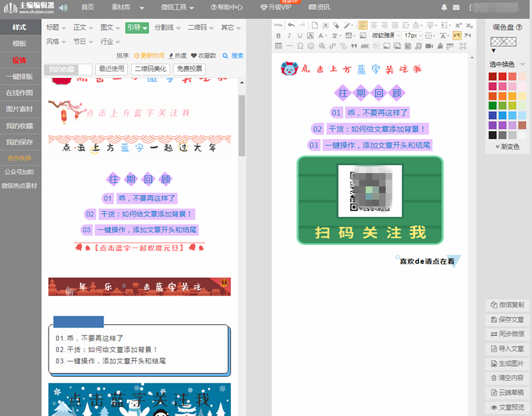Switch to 模板 sidebar tab

(19, 43)
